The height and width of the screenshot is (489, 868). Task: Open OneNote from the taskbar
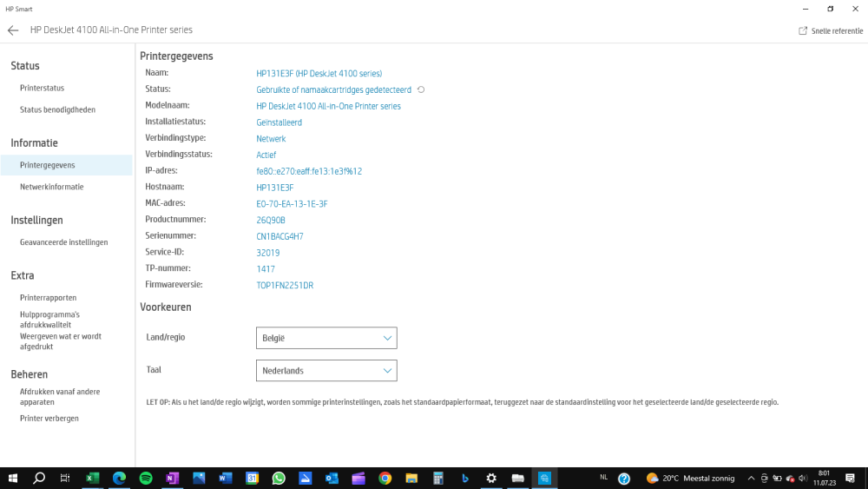[x=172, y=478]
